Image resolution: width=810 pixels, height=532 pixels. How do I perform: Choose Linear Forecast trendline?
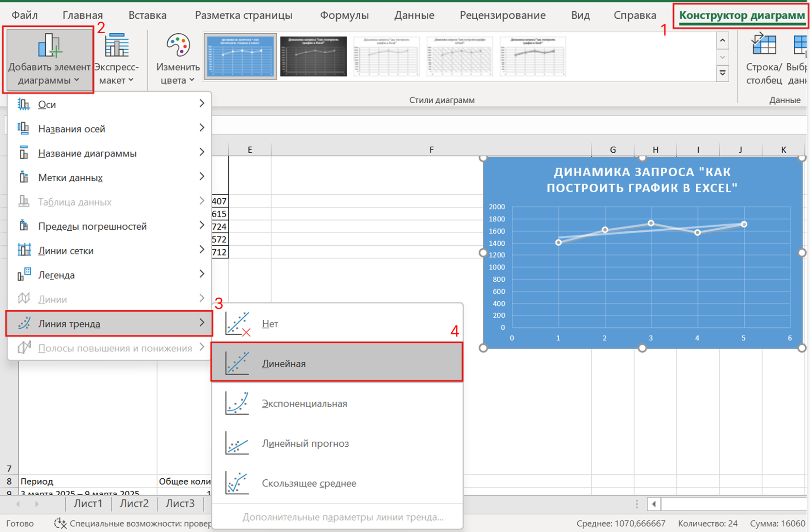[305, 443]
